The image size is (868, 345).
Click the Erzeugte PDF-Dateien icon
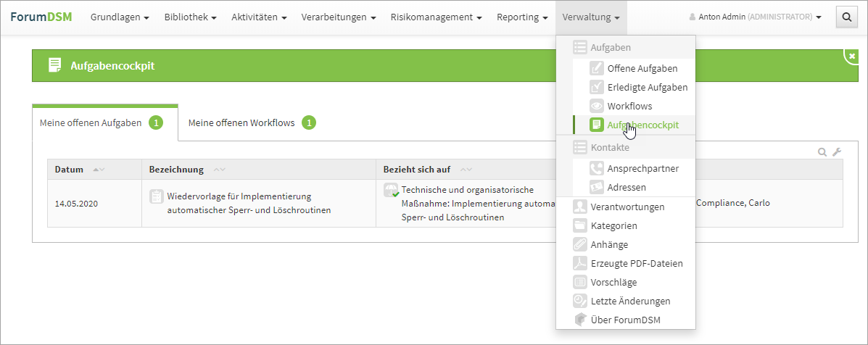(x=580, y=264)
